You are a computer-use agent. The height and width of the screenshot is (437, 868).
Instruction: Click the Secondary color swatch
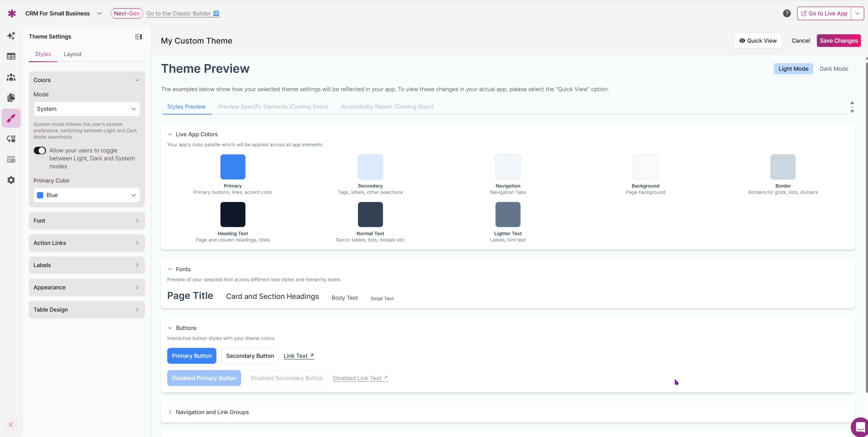370,167
